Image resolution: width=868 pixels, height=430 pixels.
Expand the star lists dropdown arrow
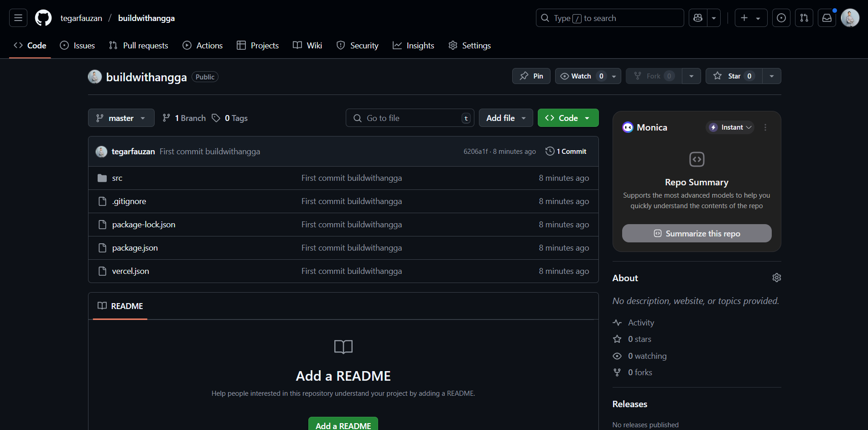coord(772,76)
